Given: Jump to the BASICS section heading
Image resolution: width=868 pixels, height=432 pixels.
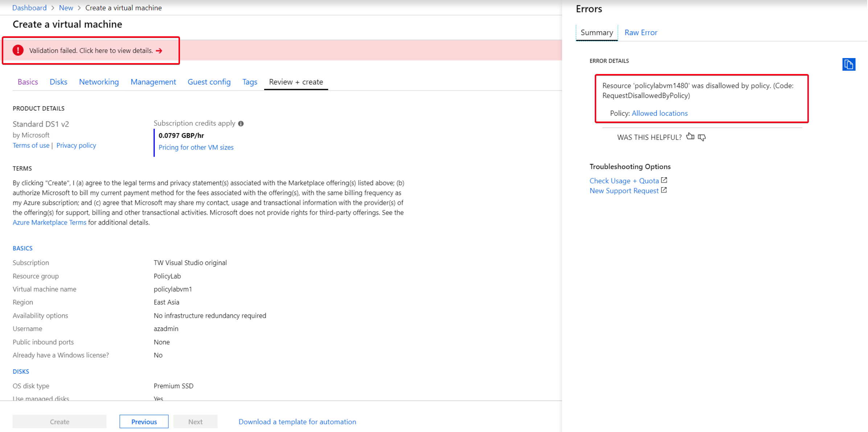Looking at the screenshot, I should point(22,248).
